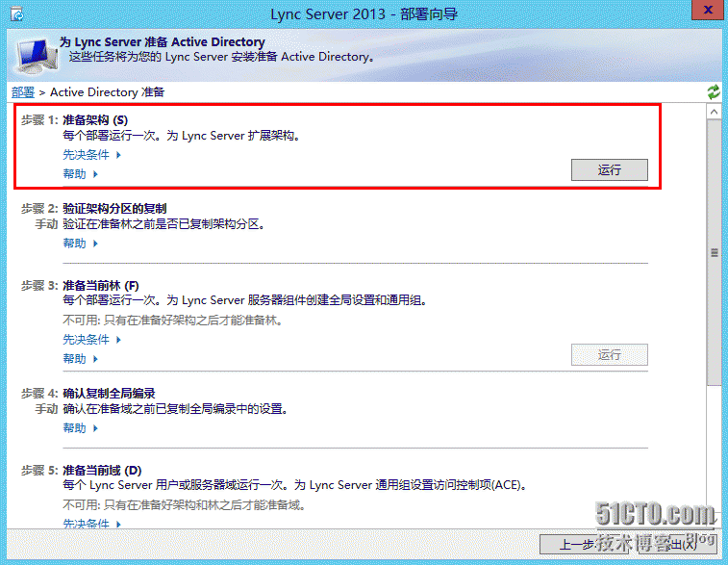
Task: Click the disabled 运行 button in Step 3
Action: (x=609, y=354)
